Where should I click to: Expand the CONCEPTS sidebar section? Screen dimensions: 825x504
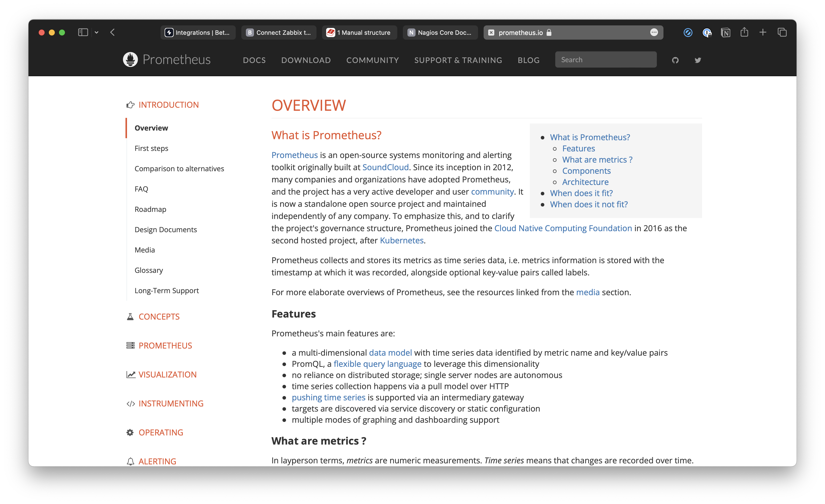[159, 317]
